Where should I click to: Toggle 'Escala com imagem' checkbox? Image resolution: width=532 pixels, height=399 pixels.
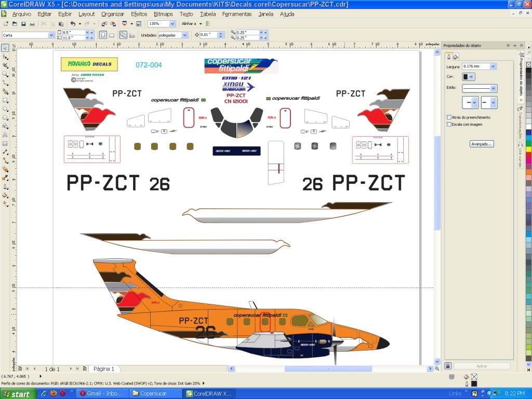[449, 124]
